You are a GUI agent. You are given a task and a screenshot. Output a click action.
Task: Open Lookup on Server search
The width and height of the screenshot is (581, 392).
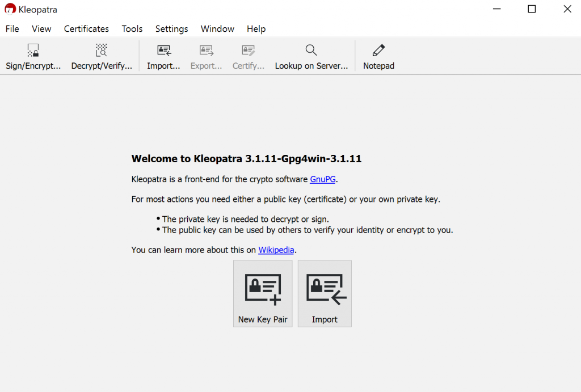pyautogui.click(x=311, y=57)
